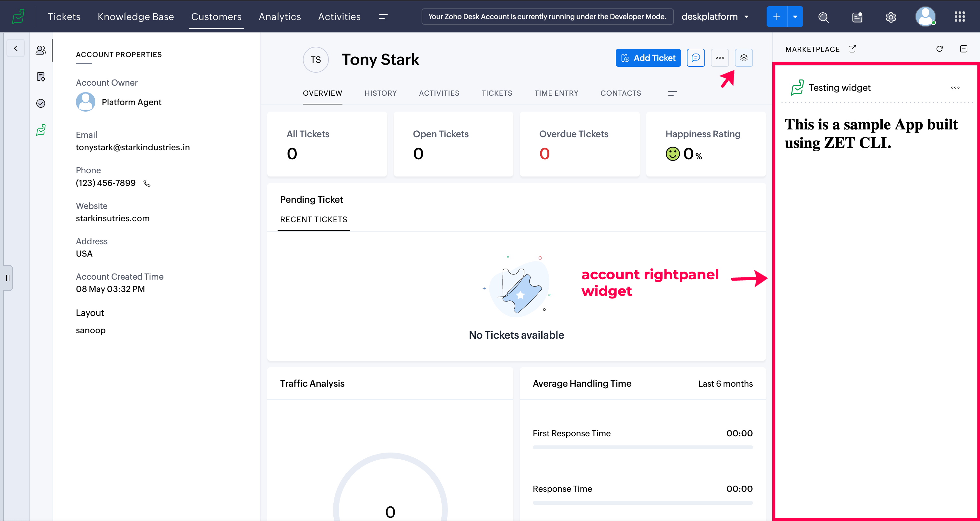Open the checkmark activities sidebar icon
Viewport: 980px width, 521px height.
point(41,103)
